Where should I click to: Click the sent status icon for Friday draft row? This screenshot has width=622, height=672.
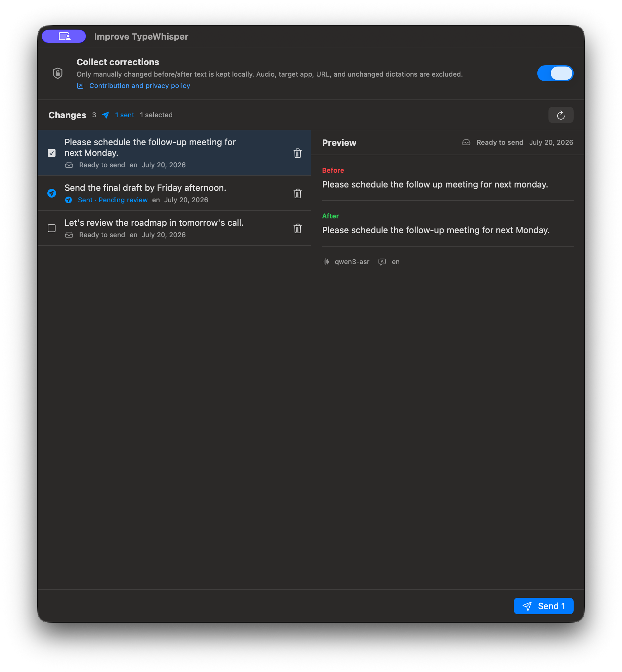(x=51, y=193)
